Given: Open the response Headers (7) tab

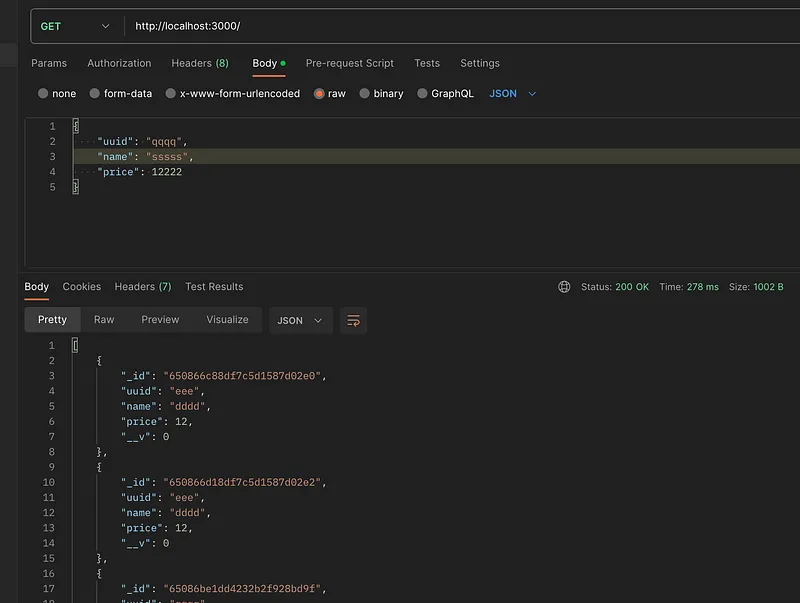Looking at the screenshot, I should tap(143, 287).
